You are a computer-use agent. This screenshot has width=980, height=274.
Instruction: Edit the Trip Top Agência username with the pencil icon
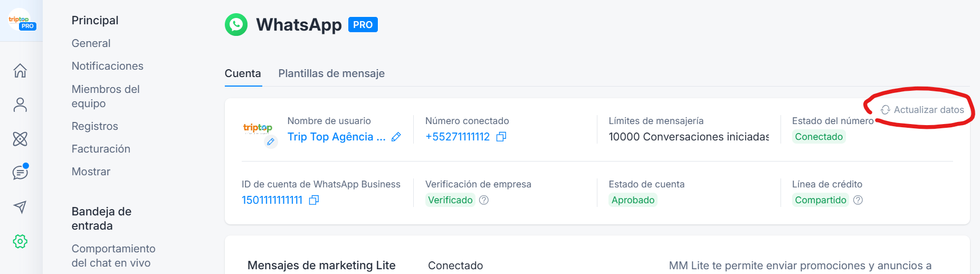pos(396,137)
